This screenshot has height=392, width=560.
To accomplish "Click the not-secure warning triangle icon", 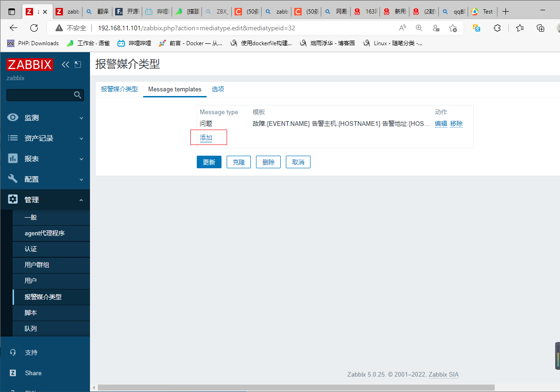I will [59, 28].
